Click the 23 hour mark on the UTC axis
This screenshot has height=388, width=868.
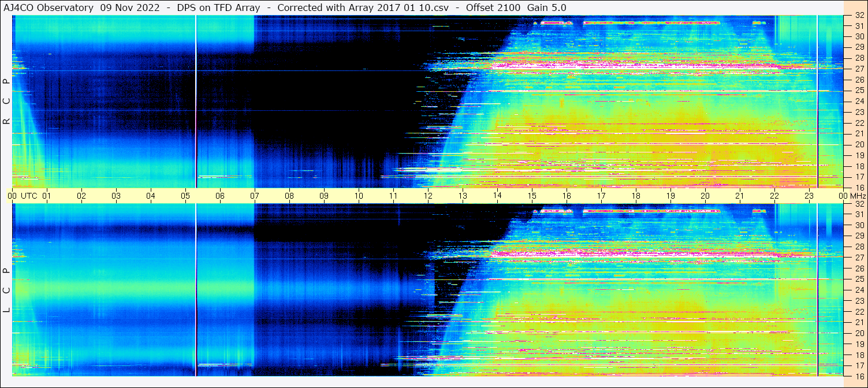809,196
